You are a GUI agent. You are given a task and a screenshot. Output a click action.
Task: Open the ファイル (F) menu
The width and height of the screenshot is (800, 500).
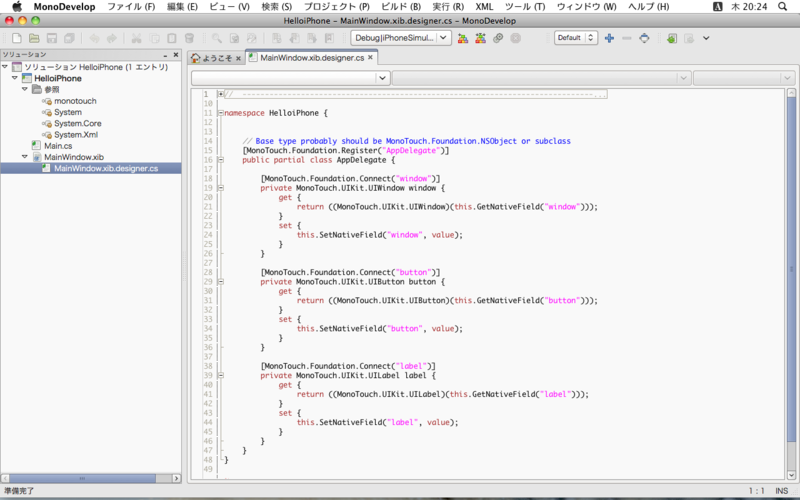click(x=131, y=7)
